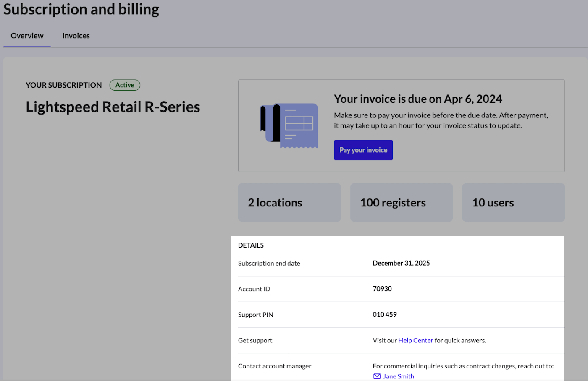Open the Help Center link
Image resolution: width=588 pixels, height=381 pixels.
pyautogui.click(x=415, y=340)
